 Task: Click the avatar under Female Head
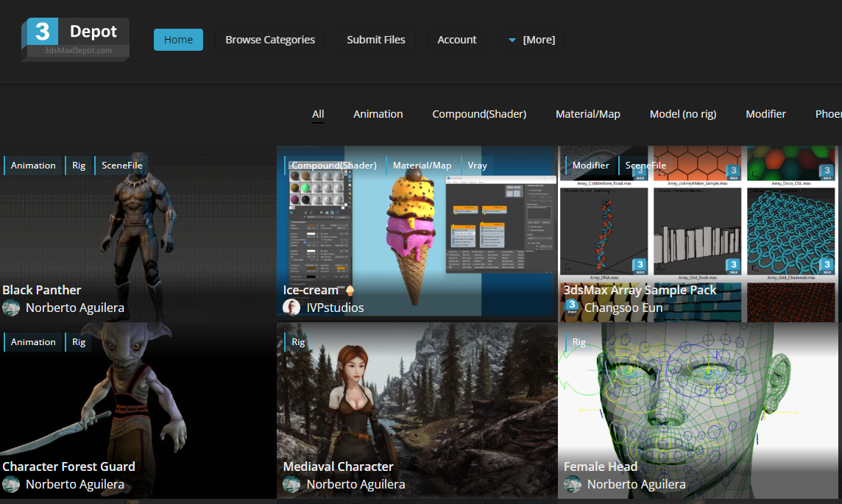pos(573,484)
